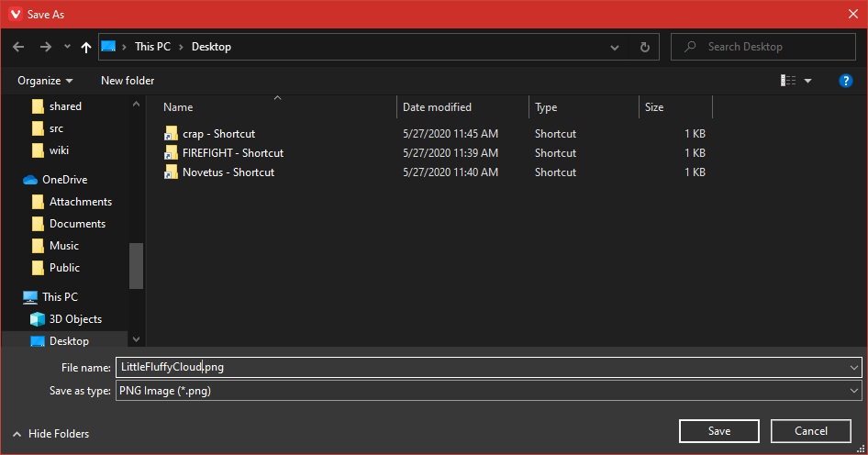Select the 3D Objects folder icon
The height and width of the screenshot is (455, 868).
pos(38,319)
